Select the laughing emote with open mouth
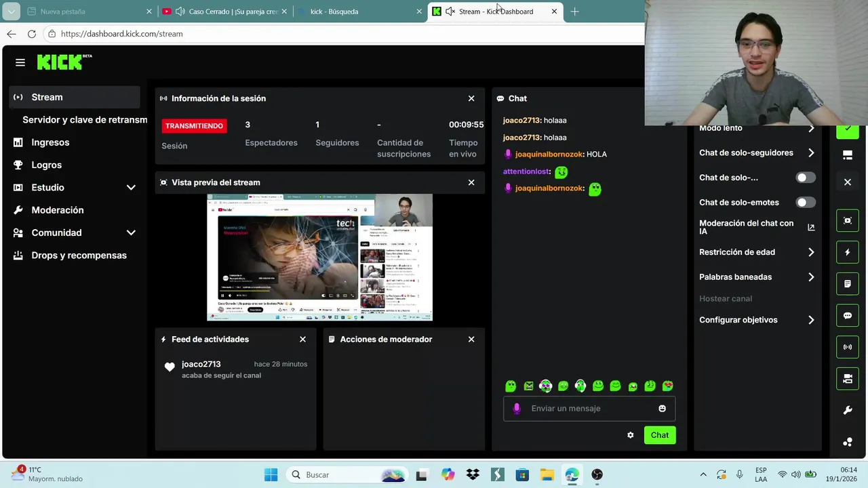 pyautogui.click(x=633, y=386)
